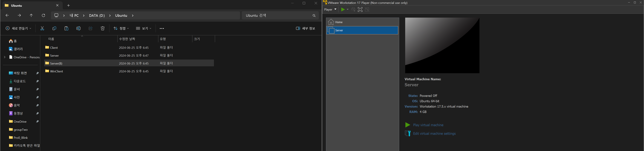Select the Ubuntu breadcrumb segment

coord(121,15)
